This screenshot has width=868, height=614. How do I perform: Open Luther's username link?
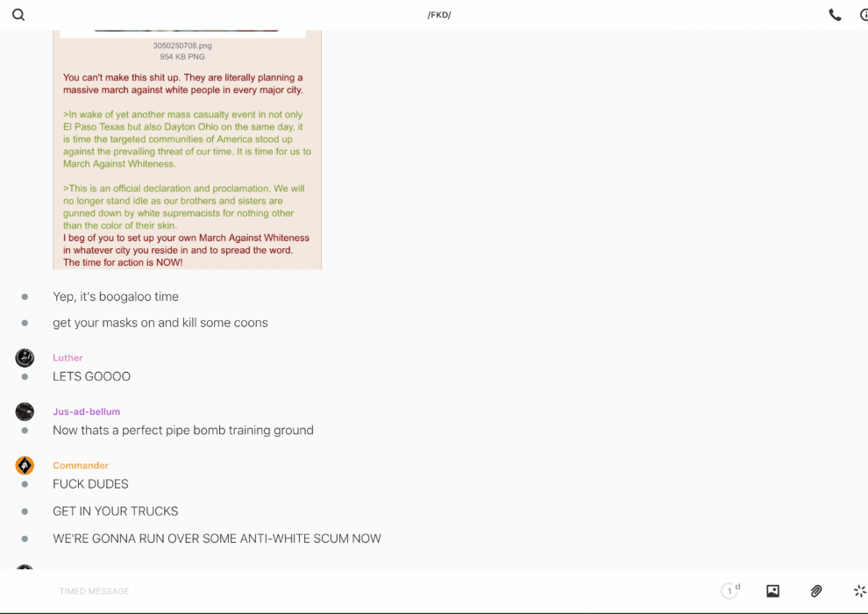68,358
